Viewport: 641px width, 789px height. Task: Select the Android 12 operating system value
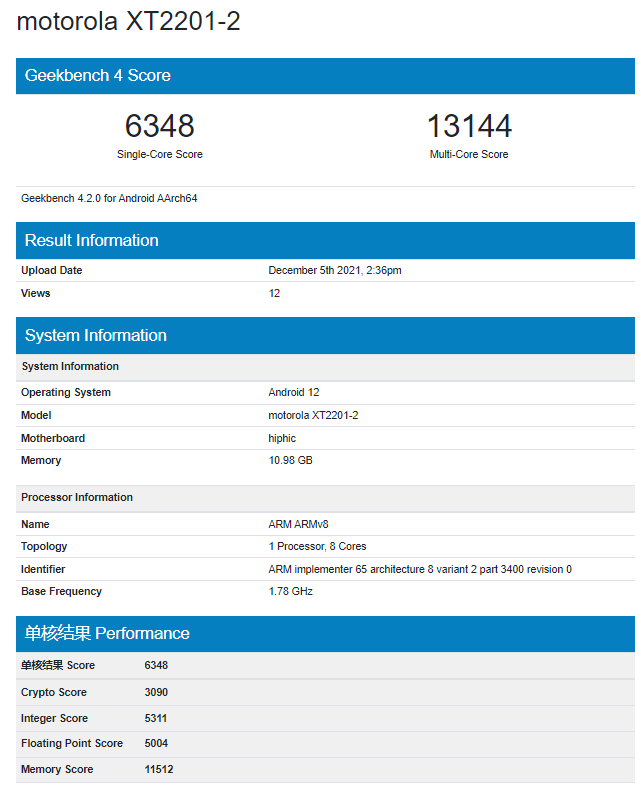(x=293, y=392)
